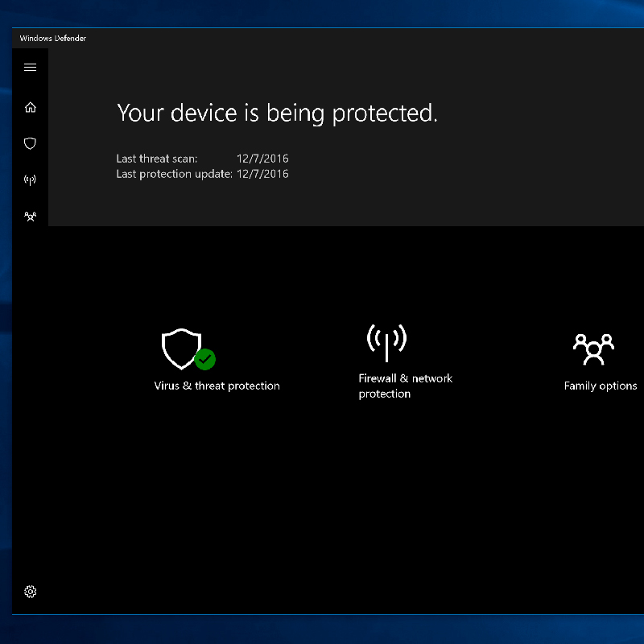Open the "Virus & threat protection" label
This screenshot has height=644, width=644.
pos(217,386)
